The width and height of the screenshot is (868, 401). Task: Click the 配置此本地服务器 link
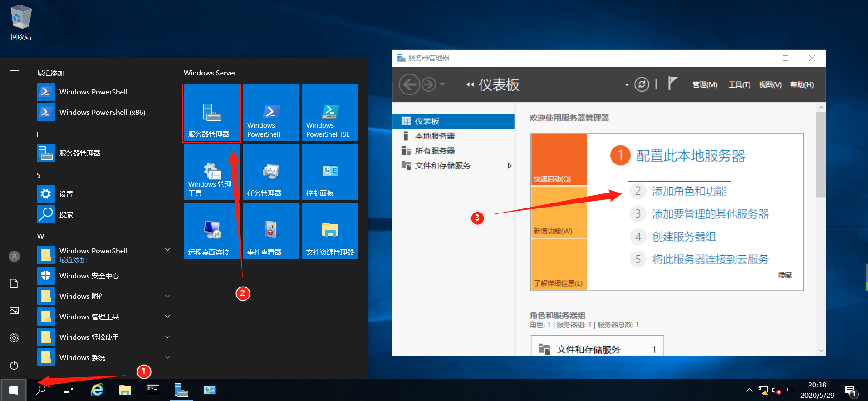click(691, 156)
